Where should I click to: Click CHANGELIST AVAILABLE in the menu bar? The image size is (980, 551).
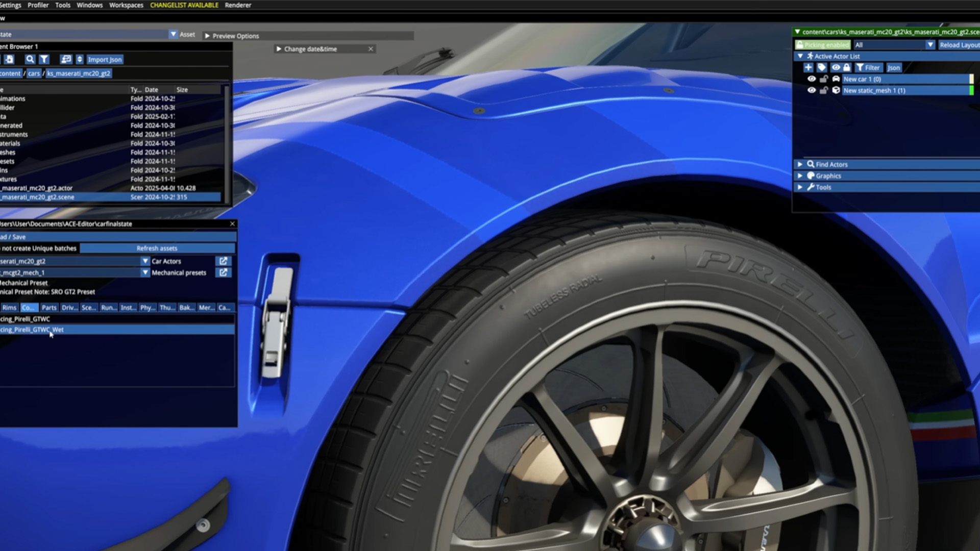pos(184,5)
